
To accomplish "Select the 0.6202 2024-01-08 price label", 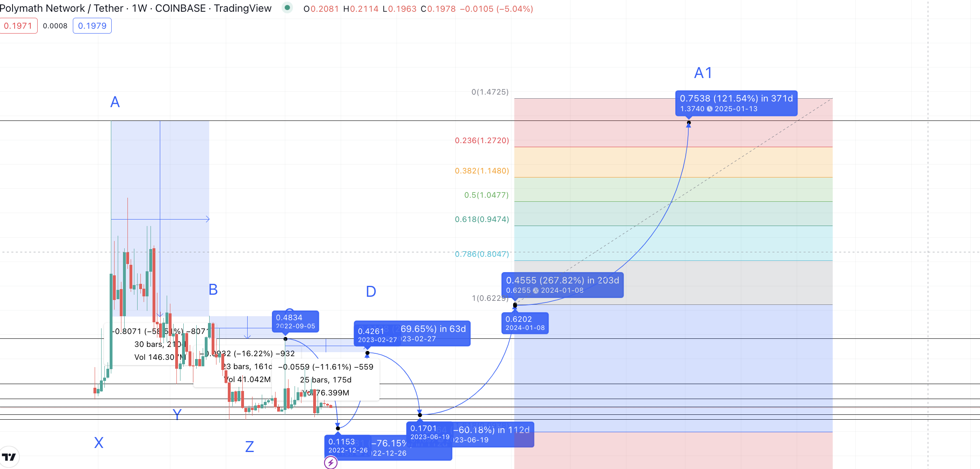I will click(525, 323).
